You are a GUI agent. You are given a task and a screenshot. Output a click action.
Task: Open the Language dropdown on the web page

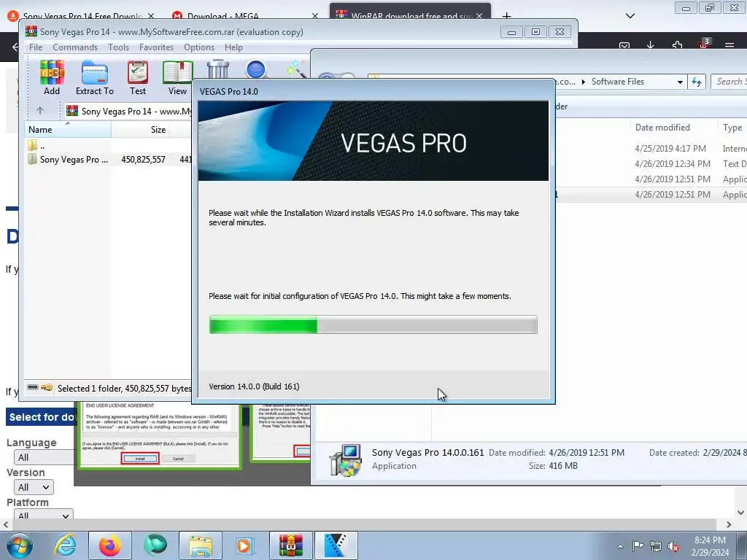44,457
